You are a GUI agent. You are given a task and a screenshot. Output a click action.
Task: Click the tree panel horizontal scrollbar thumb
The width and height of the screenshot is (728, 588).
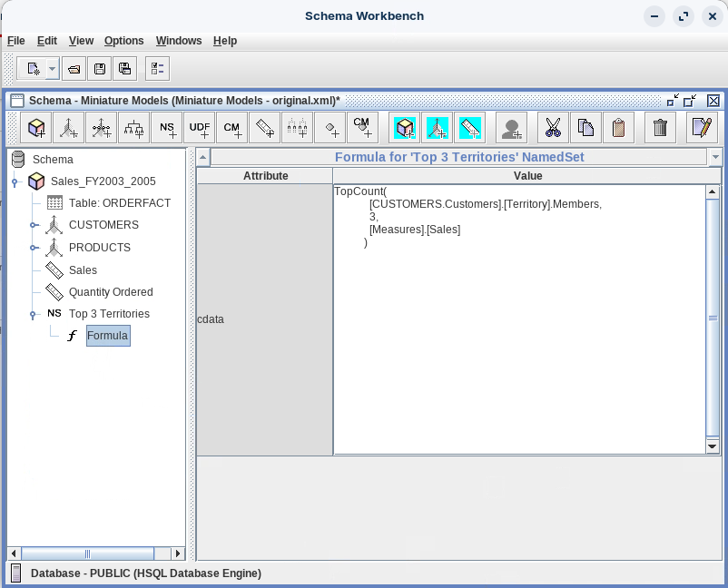tap(87, 554)
